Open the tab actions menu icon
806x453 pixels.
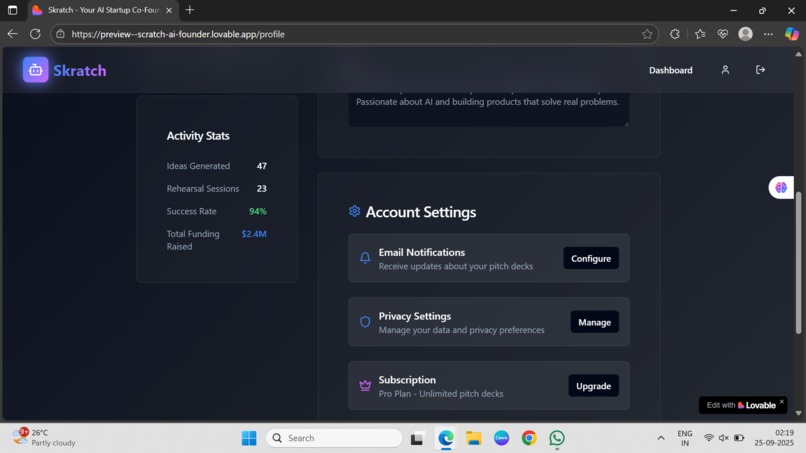coord(12,10)
